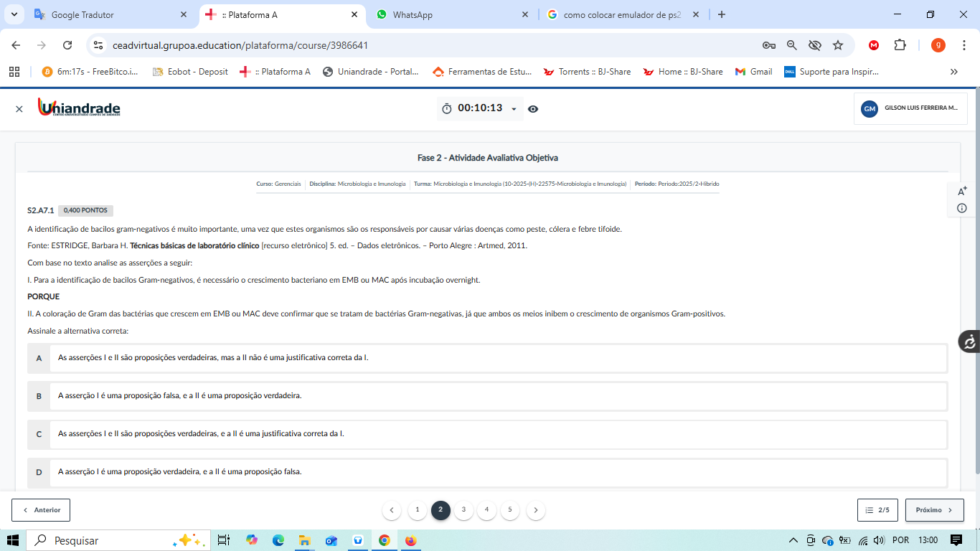Click the accessibility icon on right edge
980x551 pixels.
pos(969,342)
